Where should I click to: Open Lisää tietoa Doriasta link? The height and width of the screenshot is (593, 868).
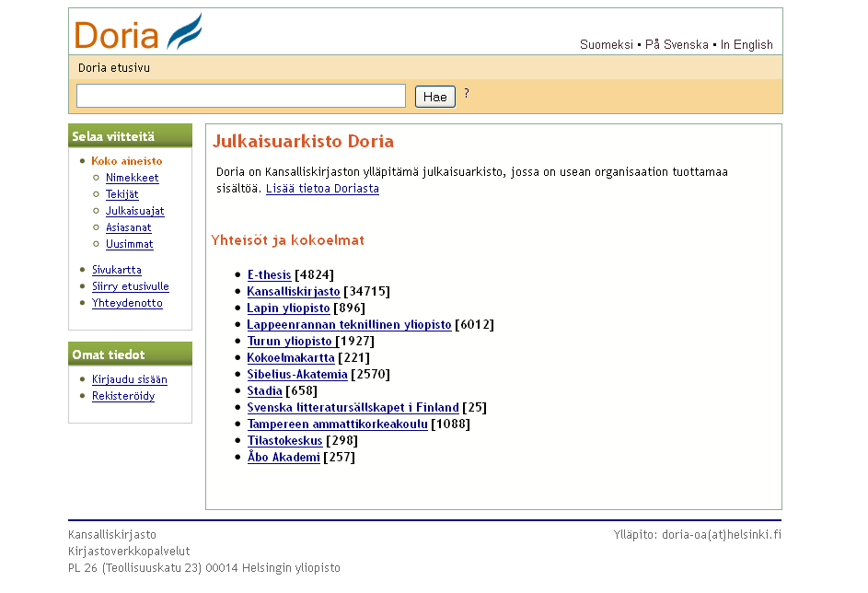[x=323, y=188]
